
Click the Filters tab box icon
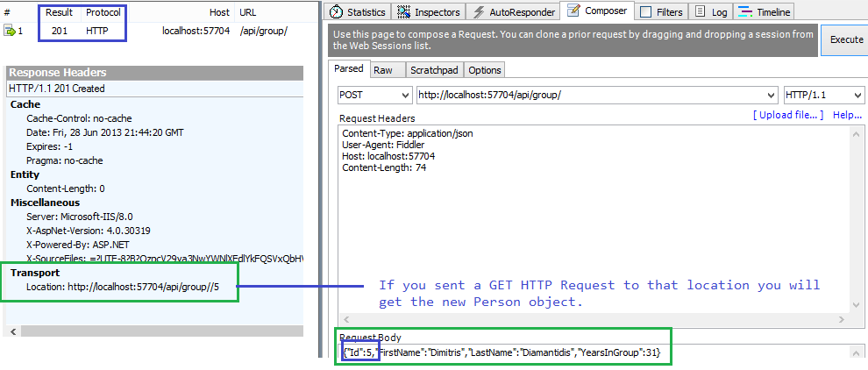[645, 12]
